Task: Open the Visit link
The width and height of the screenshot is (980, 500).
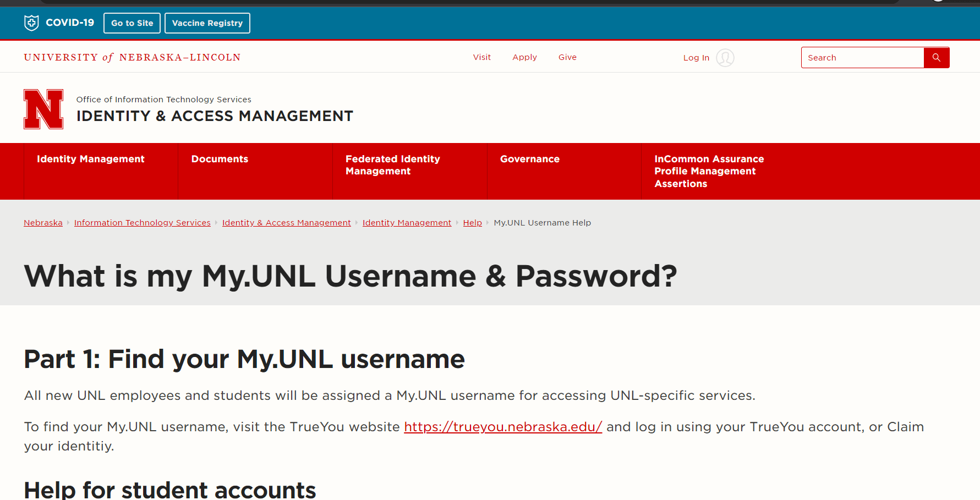Action: pos(482,57)
